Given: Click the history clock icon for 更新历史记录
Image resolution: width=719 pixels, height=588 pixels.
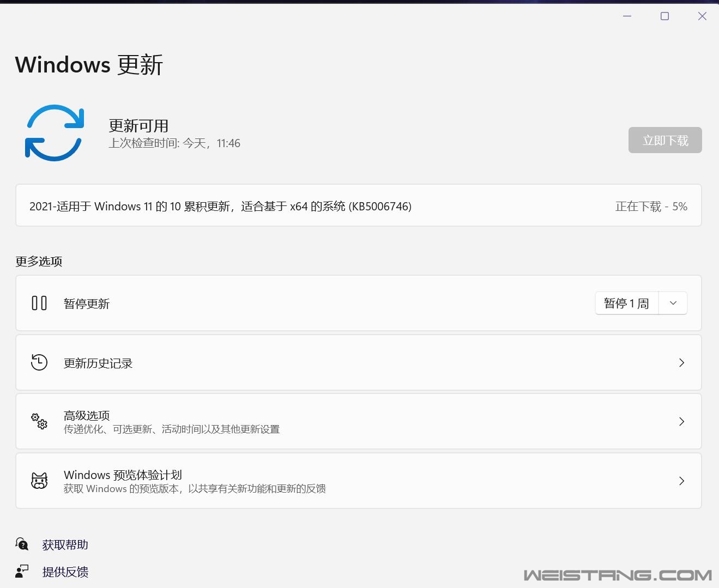Looking at the screenshot, I should [x=39, y=362].
